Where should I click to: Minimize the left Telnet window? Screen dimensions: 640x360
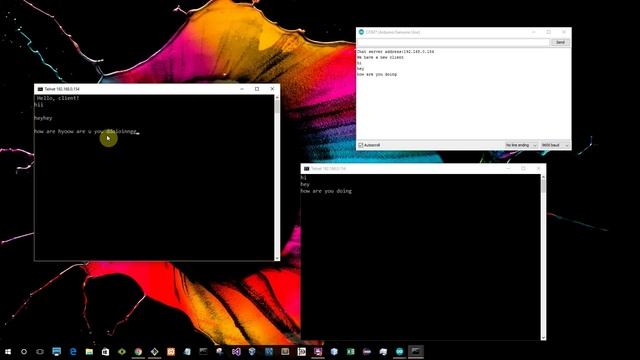[242, 89]
